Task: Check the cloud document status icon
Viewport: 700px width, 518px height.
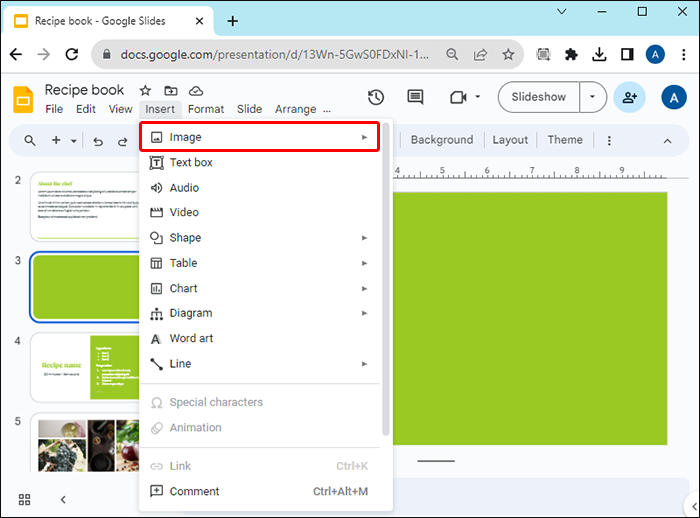Action: (196, 91)
